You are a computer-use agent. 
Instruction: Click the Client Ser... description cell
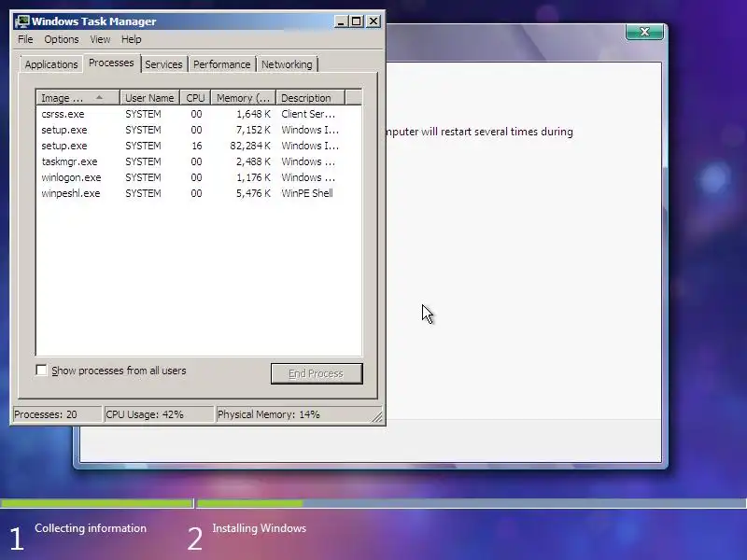308,114
